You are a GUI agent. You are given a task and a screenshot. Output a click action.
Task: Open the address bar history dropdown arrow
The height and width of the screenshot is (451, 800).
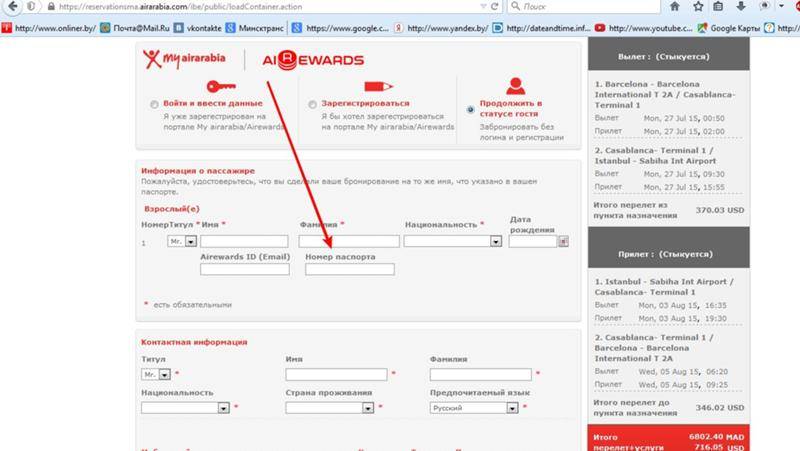point(483,7)
